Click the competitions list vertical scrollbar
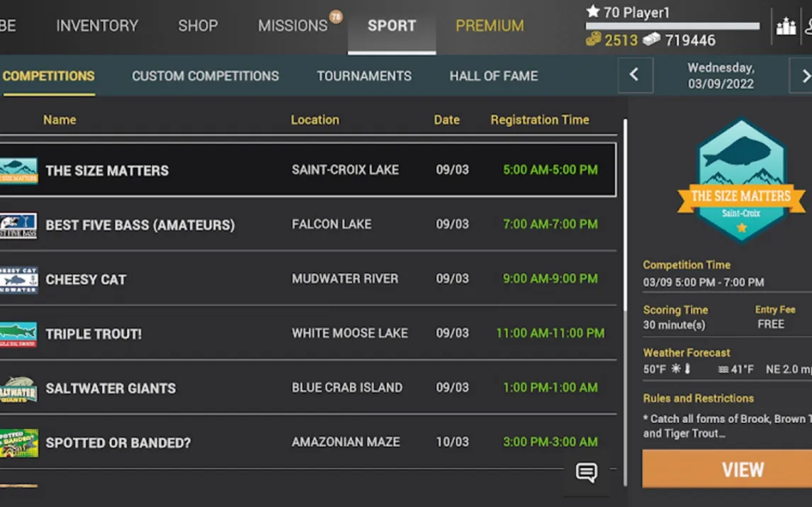 point(624,212)
